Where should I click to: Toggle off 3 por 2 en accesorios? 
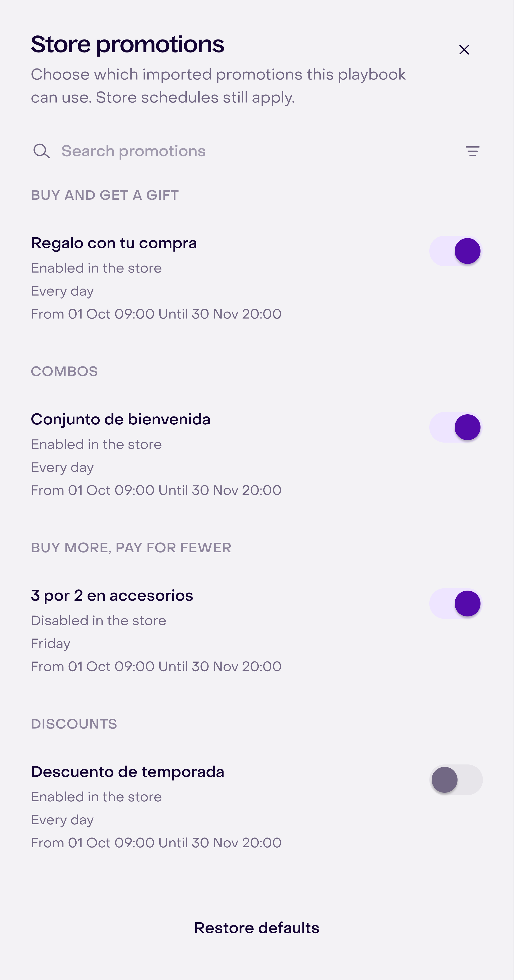(456, 603)
